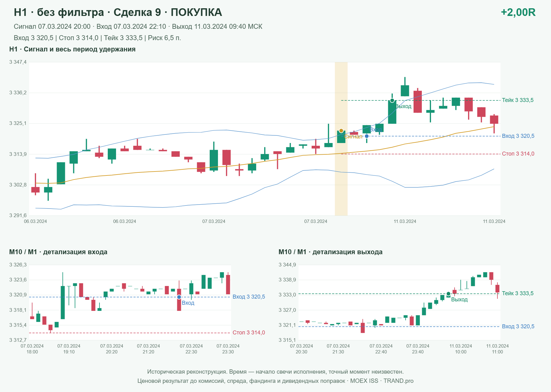The image size is (551, 392).
Task: Click the "Риск 6,5 п." parameters line
Action: pos(97,38)
